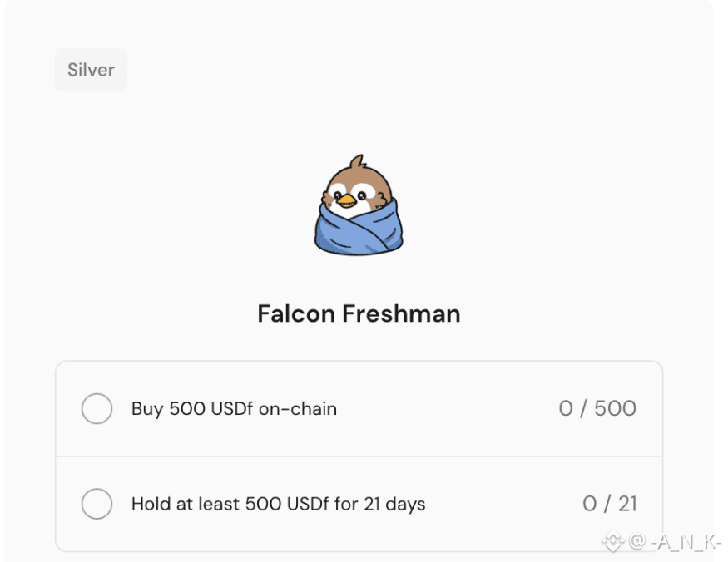Select the Buy 500 USDf radio circle
Viewport: 728px width, 562px height.
click(97, 408)
